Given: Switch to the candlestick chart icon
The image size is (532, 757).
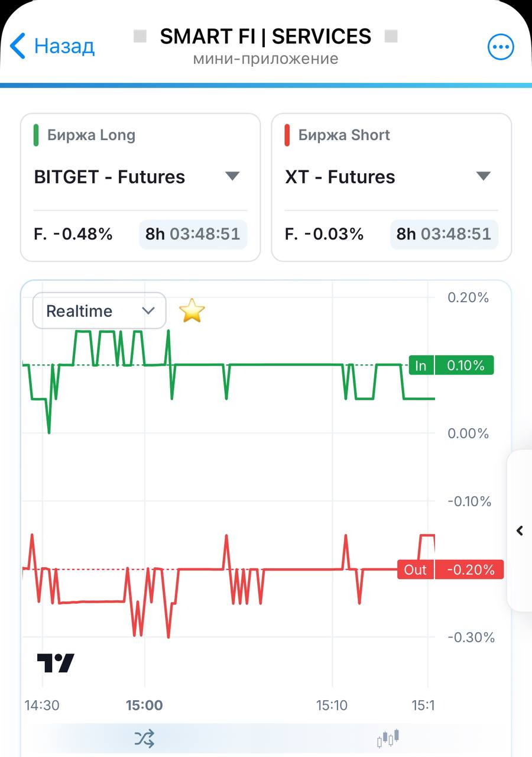Looking at the screenshot, I should (388, 738).
